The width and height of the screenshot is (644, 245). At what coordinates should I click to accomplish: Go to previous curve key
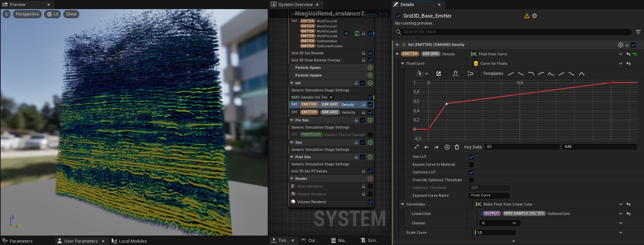[427, 147]
